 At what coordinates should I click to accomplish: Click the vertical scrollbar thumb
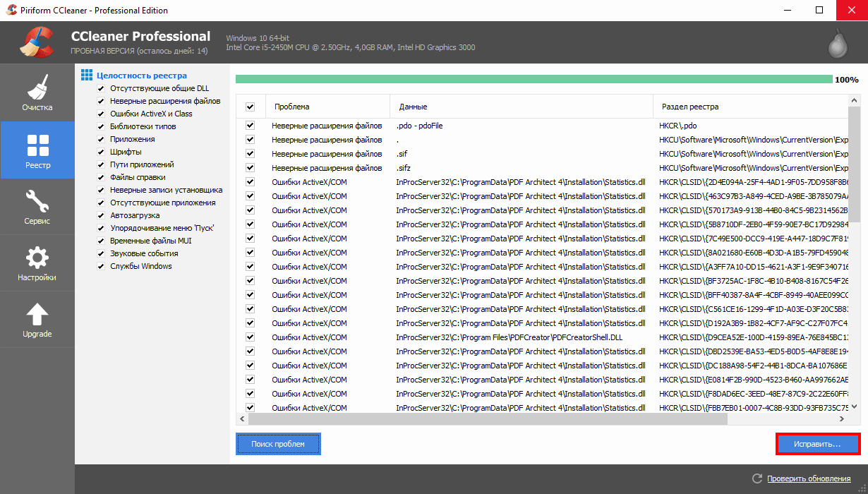(x=853, y=164)
